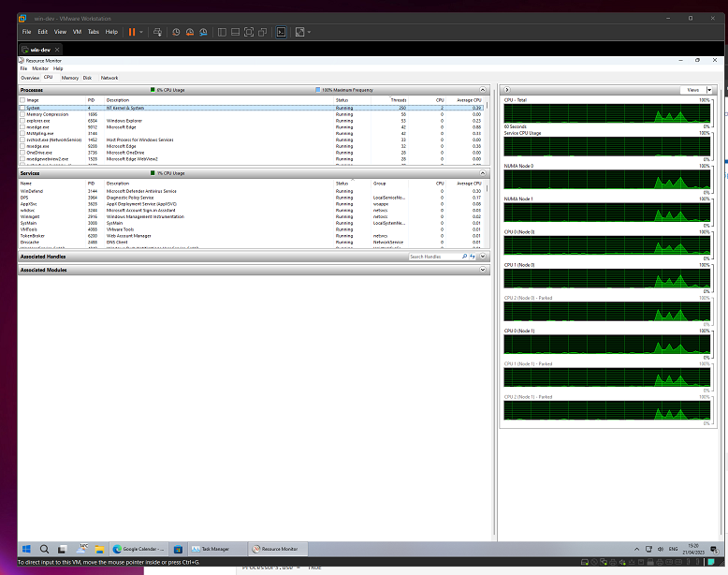Open the console view icon in VMware toolbar
Image resolution: width=728 pixels, height=575 pixels.
[x=282, y=32]
